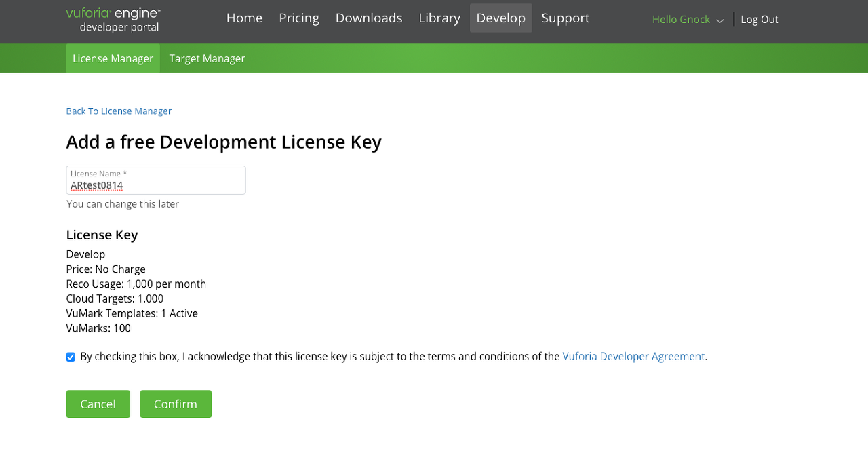This screenshot has width=868, height=466.
Task: Click the 'VuMarks: 100' line
Action: click(98, 328)
